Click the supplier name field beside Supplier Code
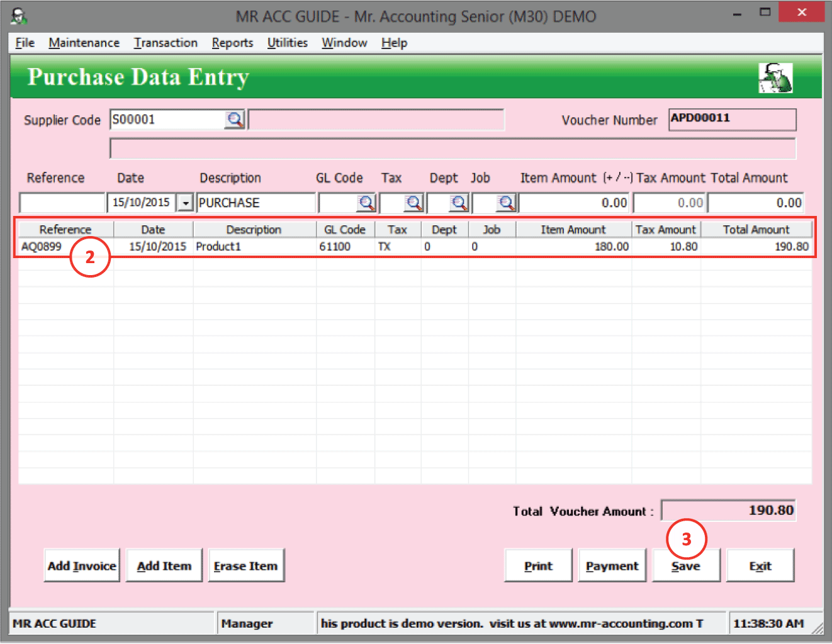Viewport: 832px width, 644px height. (x=376, y=120)
